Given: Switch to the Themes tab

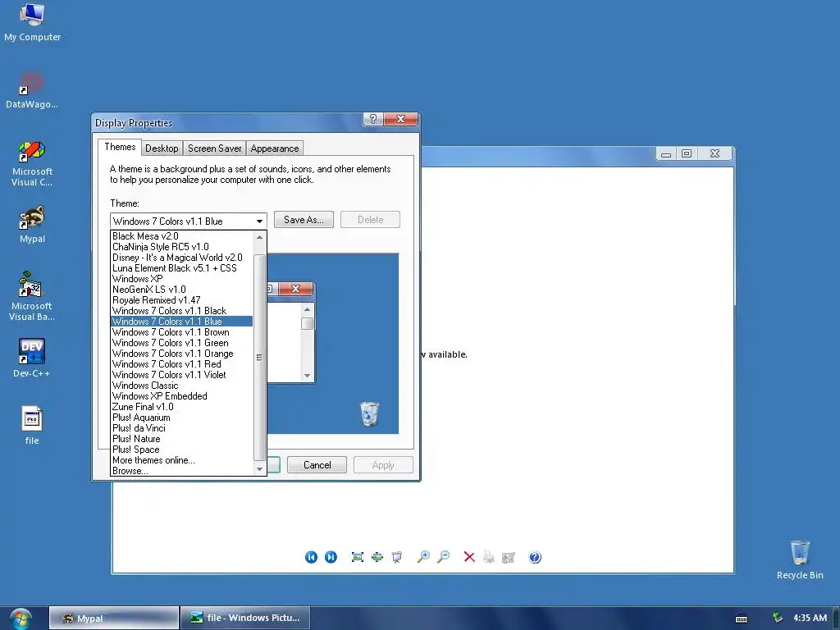Looking at the screenshot, I should [x=120, y=147].
